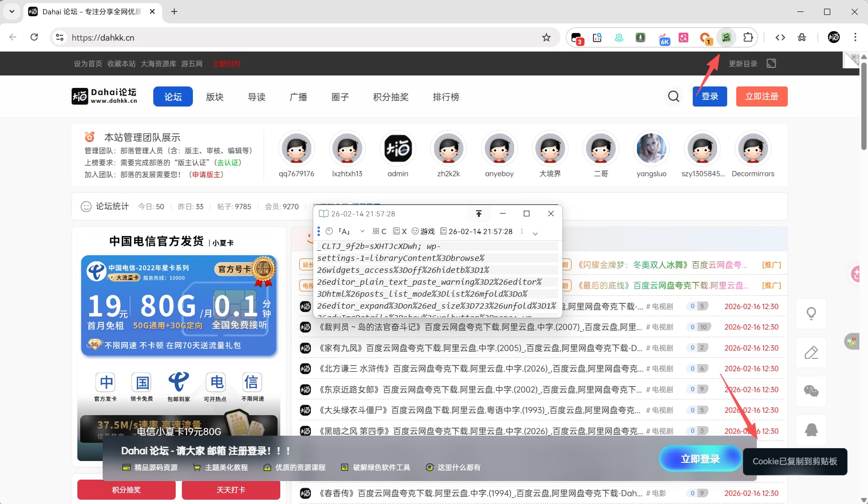Click the 立即登录 banner button
The width and height of the screenshot is (868, 504).
pyautogui.click(x=700, y=459)
